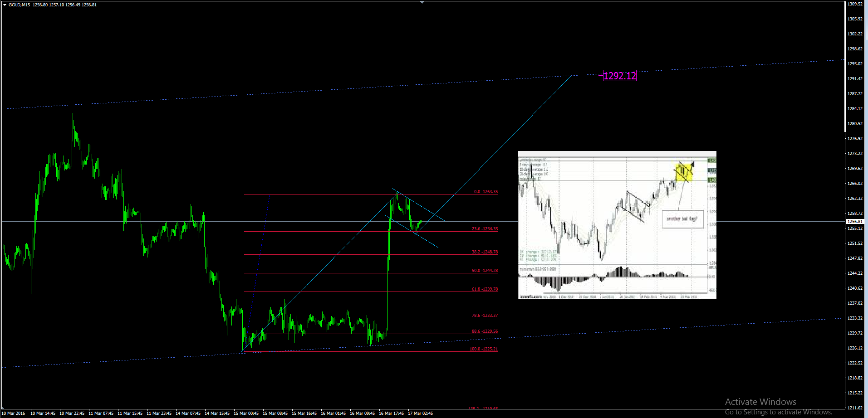Select the Fibonacci 61.8 -1238.78 level label
868x418 pixels.
(485, 289)
